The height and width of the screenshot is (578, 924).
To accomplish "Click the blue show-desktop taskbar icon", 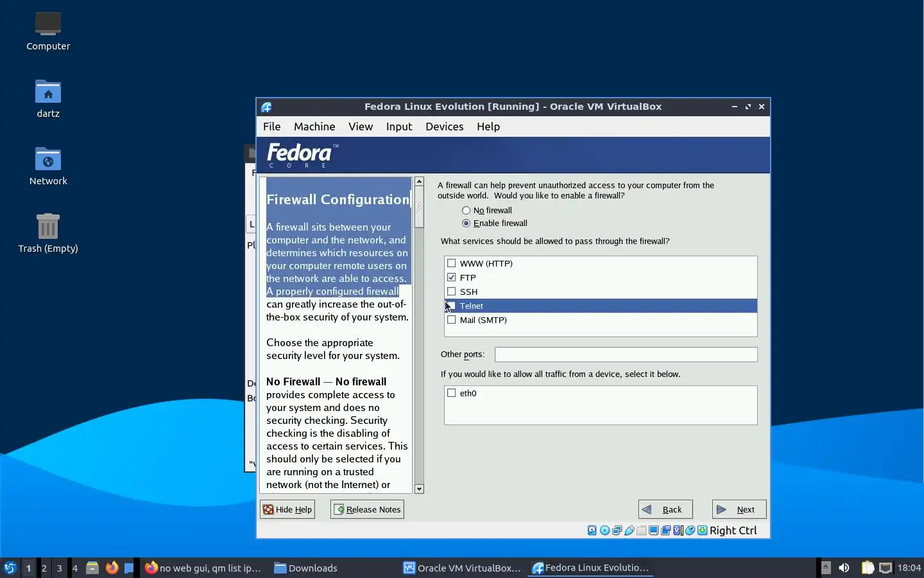I will coord(129,568).
